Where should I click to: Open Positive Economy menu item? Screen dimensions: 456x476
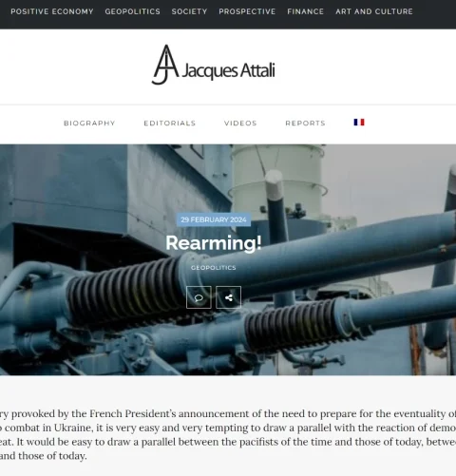point(52,11)
